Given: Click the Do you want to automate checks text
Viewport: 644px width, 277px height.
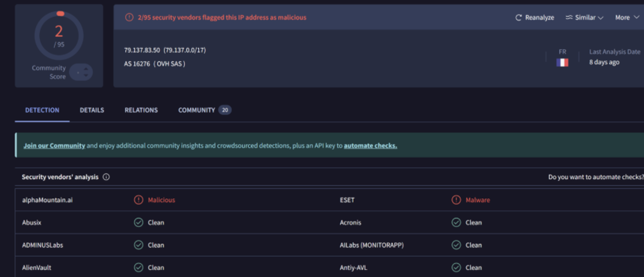Looking at the screenshot, I should [x=596, y=177].
